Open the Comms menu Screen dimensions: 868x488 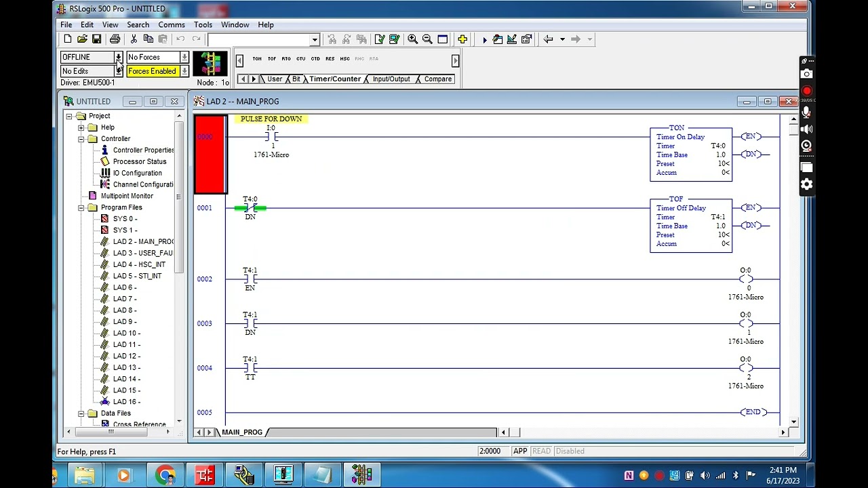click(172, 25)
